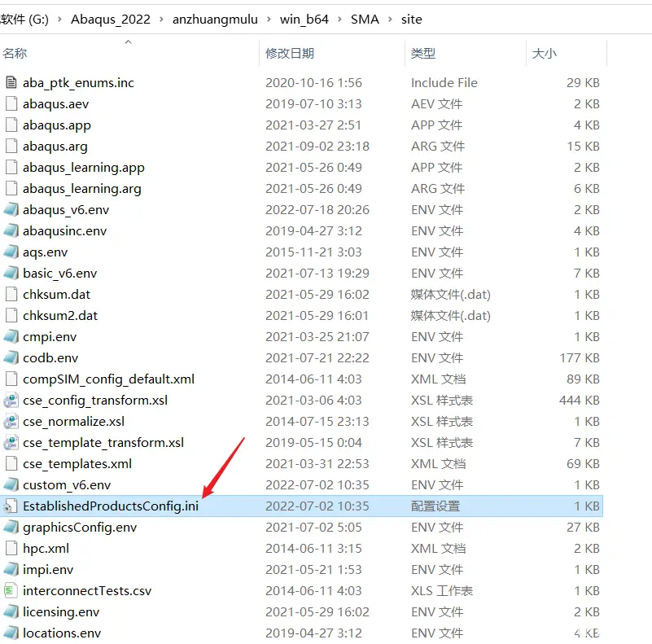Click the abaqus.aev file icon
The image size is (652, 644).
[x=11, y=103]
